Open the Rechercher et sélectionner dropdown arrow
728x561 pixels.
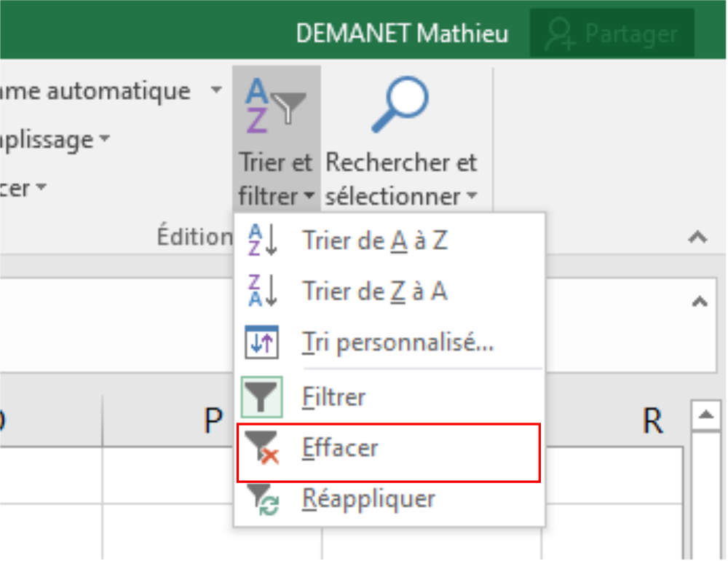coord(472,195)
